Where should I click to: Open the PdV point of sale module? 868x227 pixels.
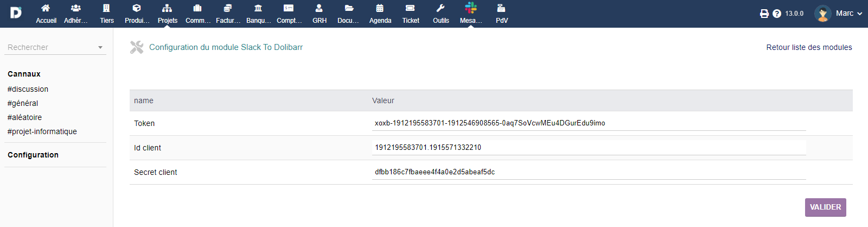(x=502, y=14)
